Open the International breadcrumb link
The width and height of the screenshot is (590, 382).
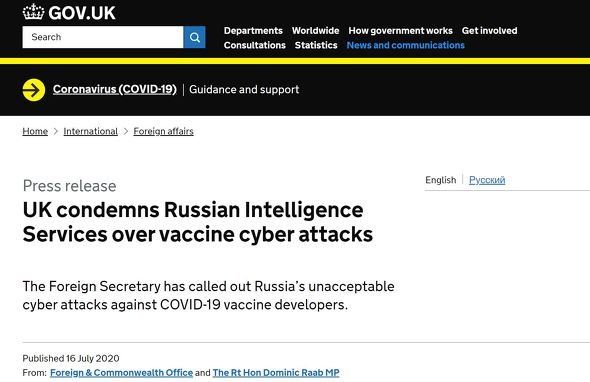[90, 131]
